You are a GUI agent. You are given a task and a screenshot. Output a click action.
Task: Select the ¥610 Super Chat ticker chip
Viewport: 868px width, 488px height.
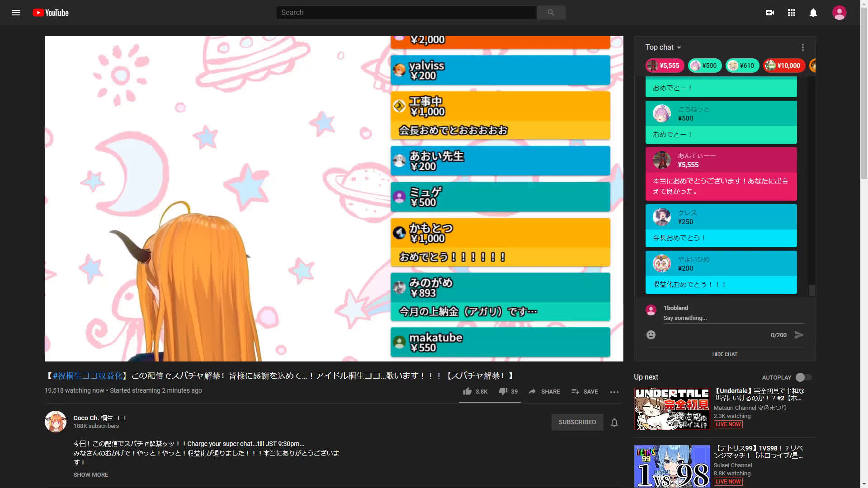742,66
